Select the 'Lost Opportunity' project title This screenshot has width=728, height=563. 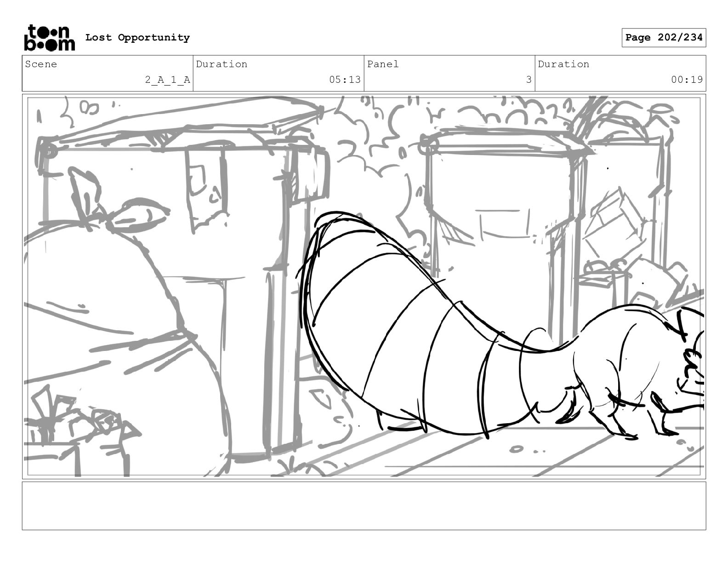coord(137,38)
